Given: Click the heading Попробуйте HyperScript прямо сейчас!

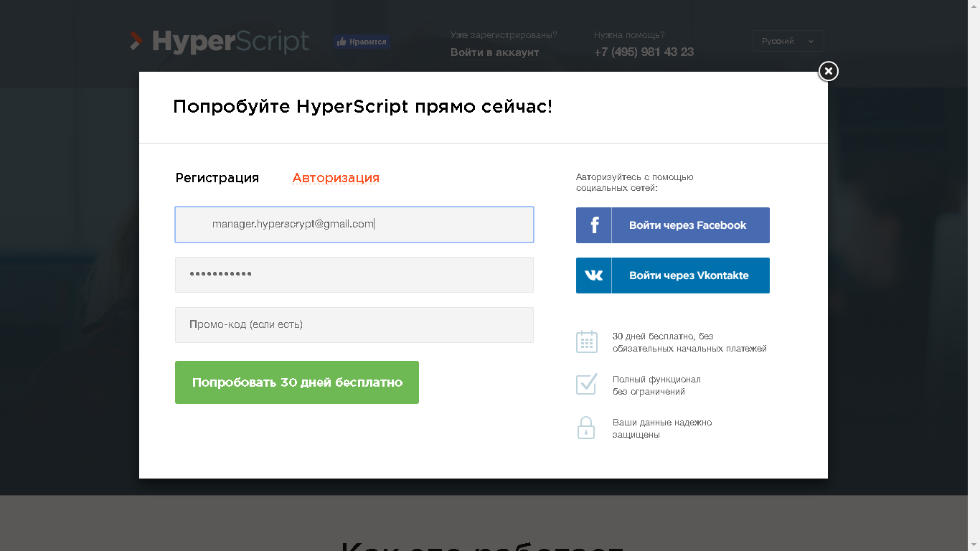Looking at the screenshot, I should 362,108.
